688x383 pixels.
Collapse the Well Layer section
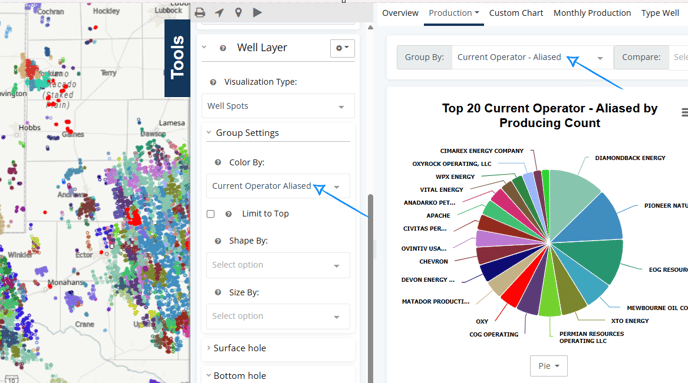coord(204,47)
